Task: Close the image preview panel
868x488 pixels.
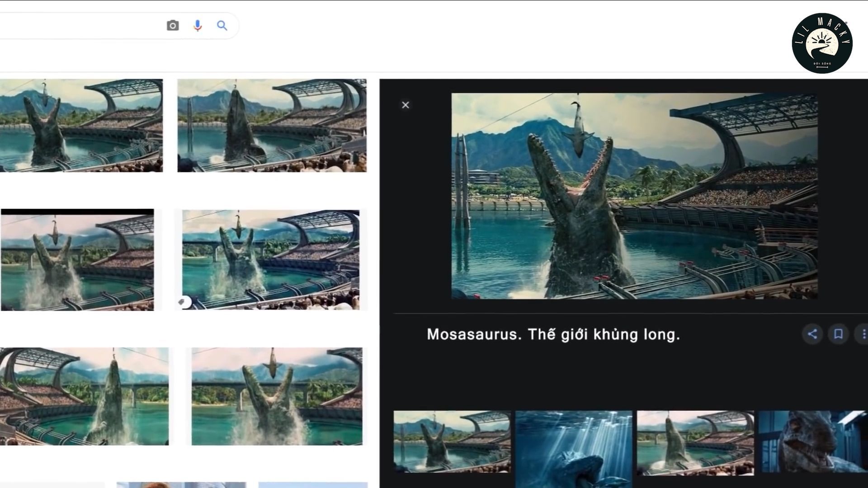Action: (406, 105)
